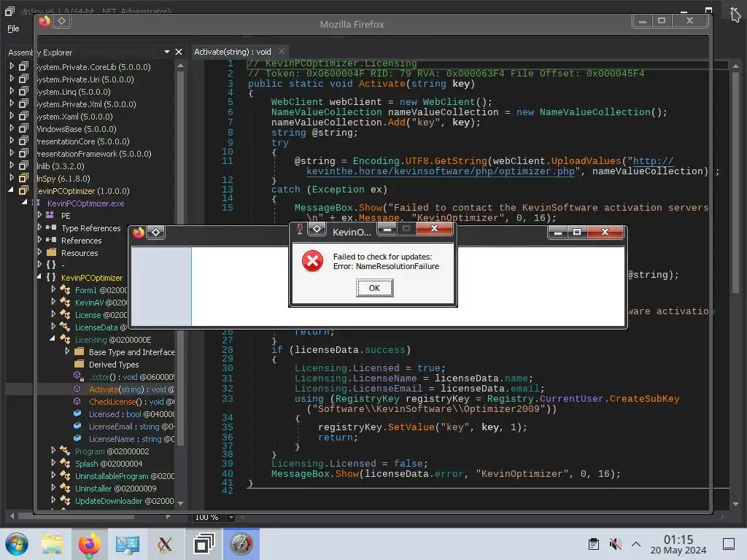This screenshot has height=560, width=747.
Task: Show hidden tray icons with the chevron
Action: 636,544
